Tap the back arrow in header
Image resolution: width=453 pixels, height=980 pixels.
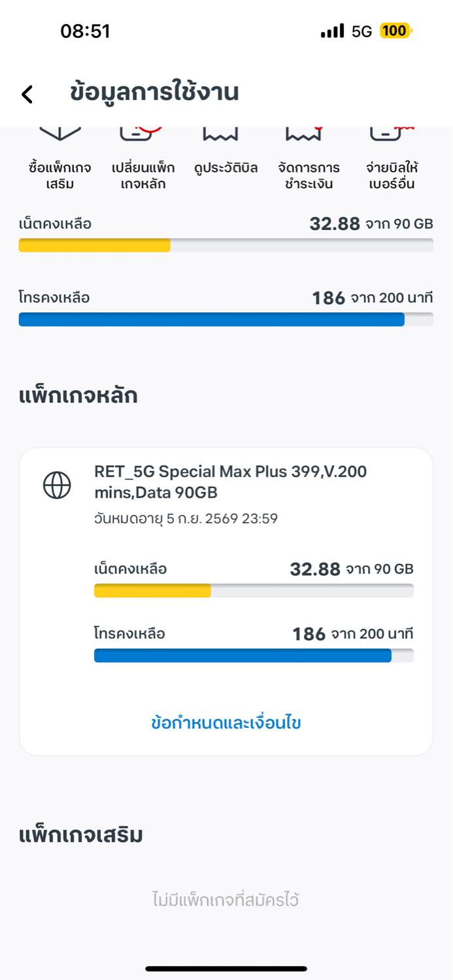[27, 94]
